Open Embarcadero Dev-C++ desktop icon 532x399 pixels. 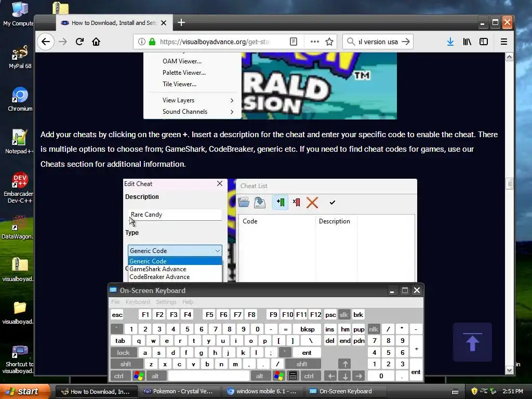tap(19, 187)
